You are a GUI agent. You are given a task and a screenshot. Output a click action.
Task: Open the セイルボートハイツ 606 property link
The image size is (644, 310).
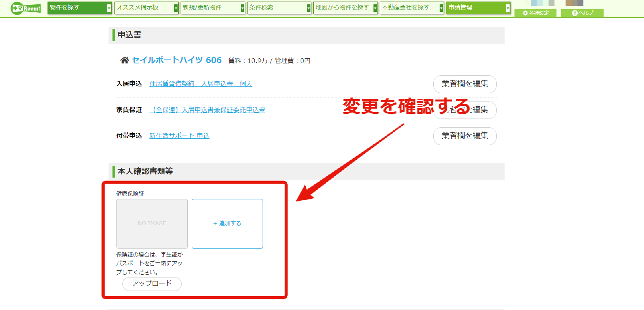click(x=177, y=60)
